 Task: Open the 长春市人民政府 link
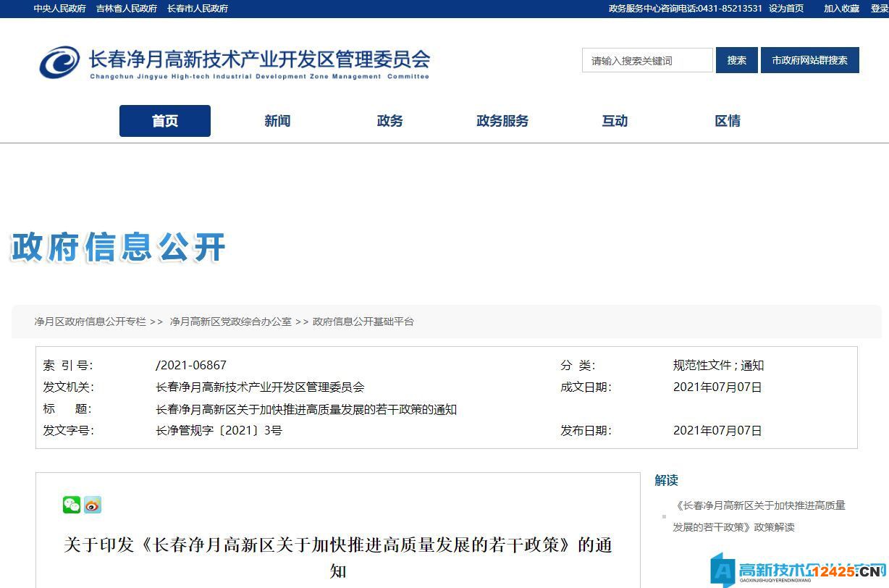click(x=198, y=9)
